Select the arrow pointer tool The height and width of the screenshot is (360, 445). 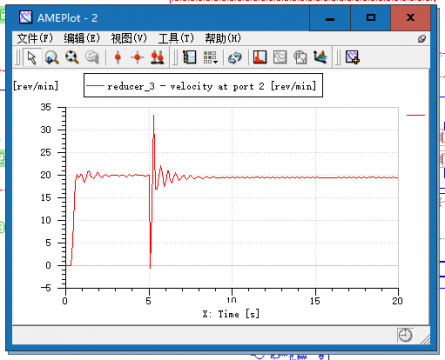tap(32, 57)
